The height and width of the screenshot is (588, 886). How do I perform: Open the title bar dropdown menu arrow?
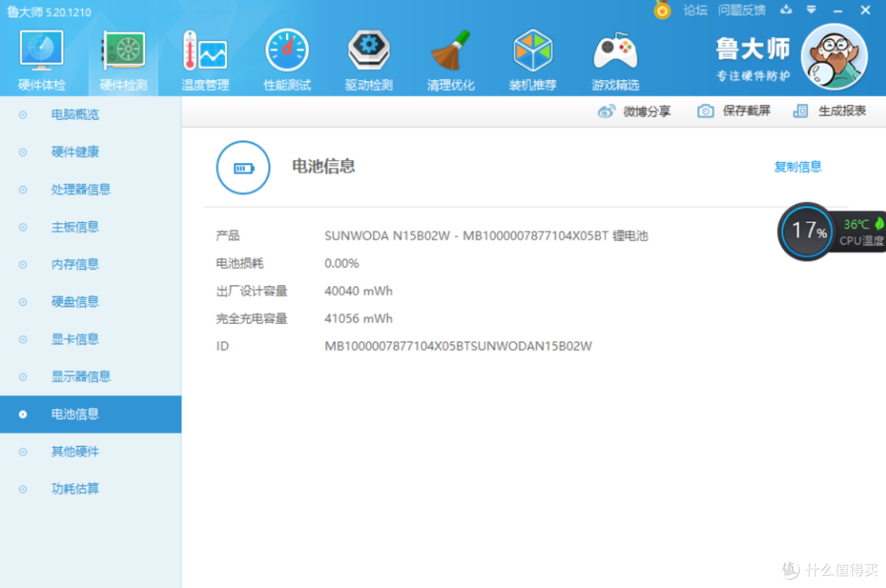click(x=811, y=10)
